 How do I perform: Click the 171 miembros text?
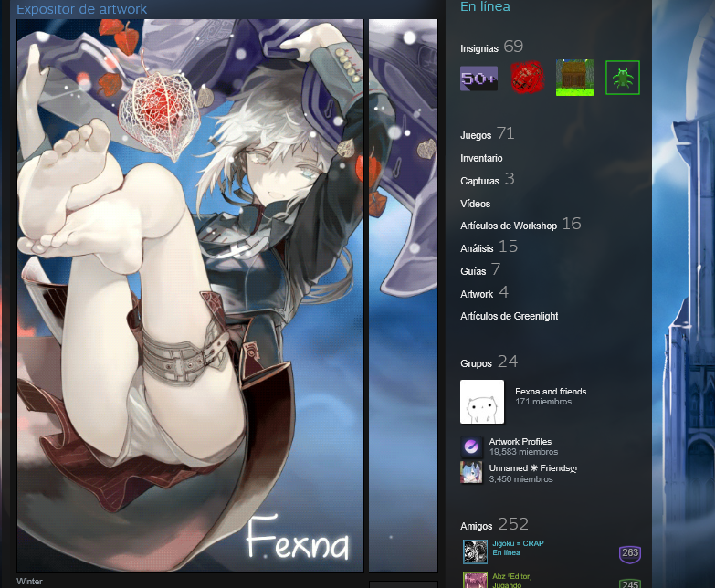[543, 402]
